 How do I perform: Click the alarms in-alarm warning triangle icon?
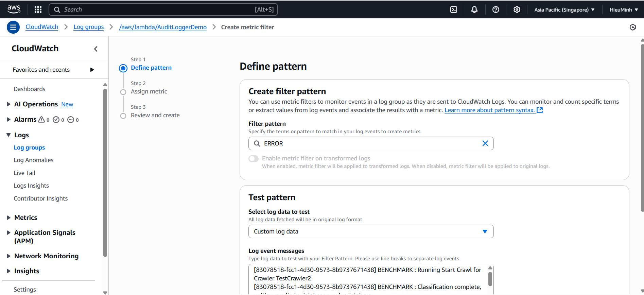click(x=41, y=120)
